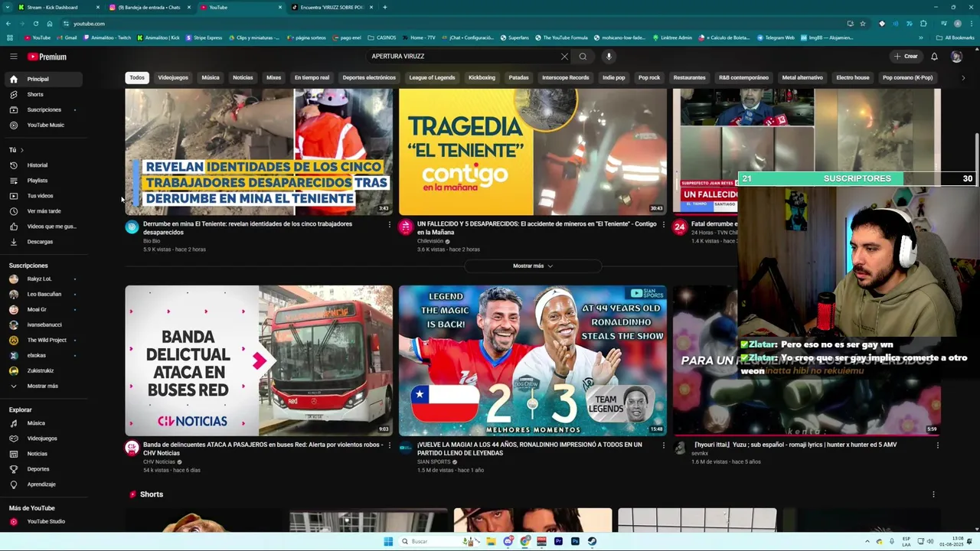
Task: Open Photoshop from the taskbar
Action: point(575,541)
